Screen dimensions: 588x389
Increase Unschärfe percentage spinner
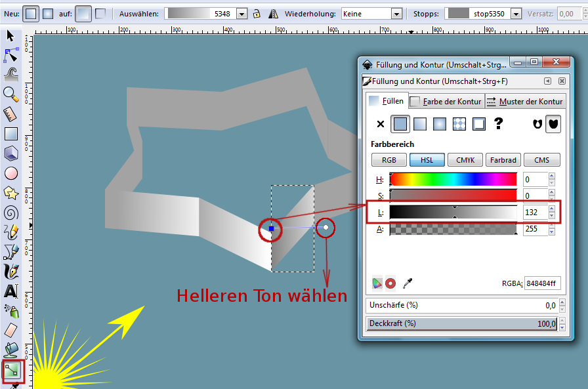562,302
